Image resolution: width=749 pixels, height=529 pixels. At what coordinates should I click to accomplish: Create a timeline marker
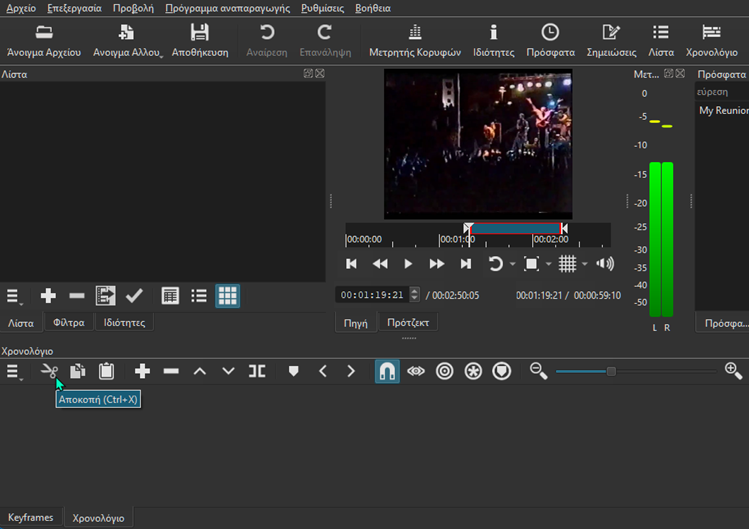coord(293,371)
